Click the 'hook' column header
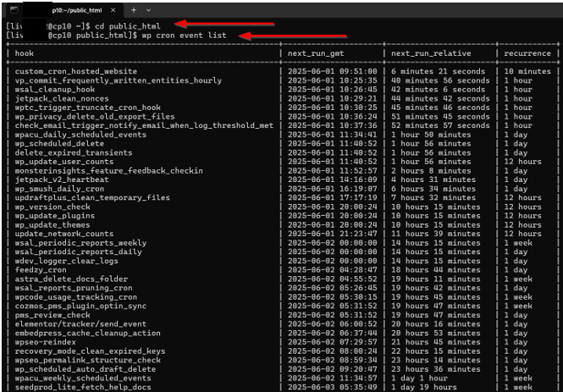This screenshot has height=392, width=563. point(24,53)
